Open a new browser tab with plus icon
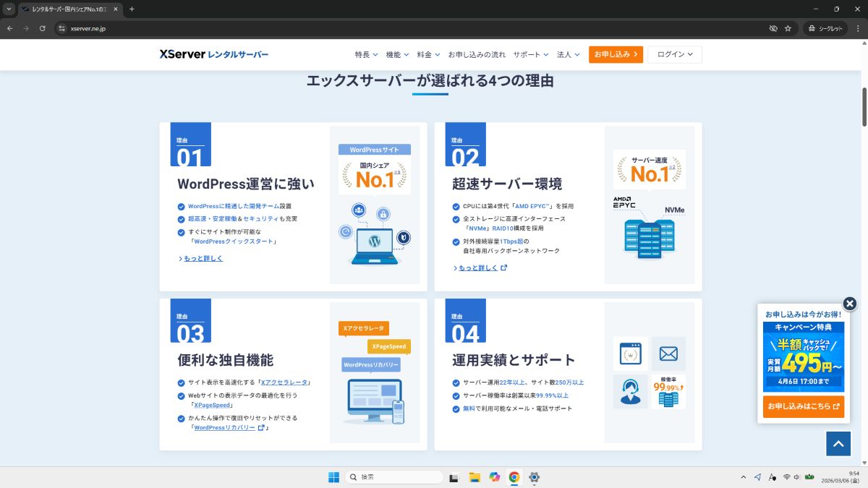This screenshot has height=488, width=868. [x=132, y=9]
